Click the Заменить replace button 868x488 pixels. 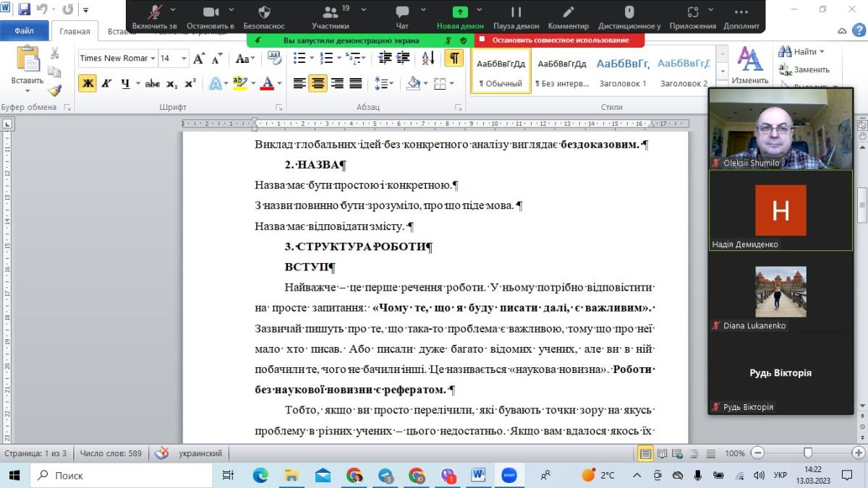pos(804,70)
